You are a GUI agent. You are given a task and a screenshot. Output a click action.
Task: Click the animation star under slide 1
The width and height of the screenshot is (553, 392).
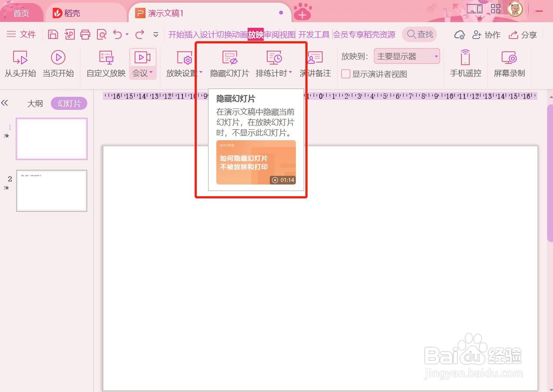coord(6,136)
